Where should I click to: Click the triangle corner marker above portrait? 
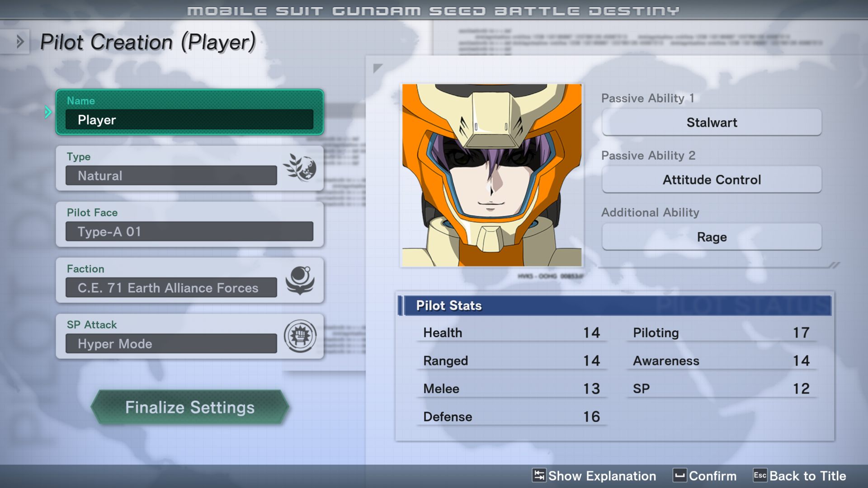point(377,68)
